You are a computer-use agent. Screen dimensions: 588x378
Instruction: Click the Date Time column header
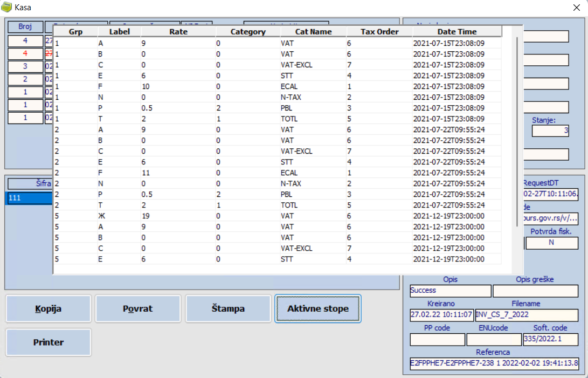456,31
